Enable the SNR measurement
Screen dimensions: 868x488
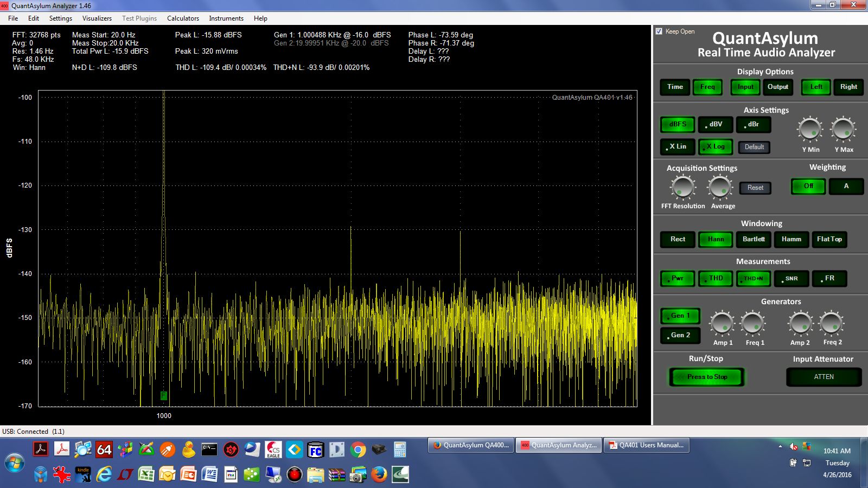[792, 278]
